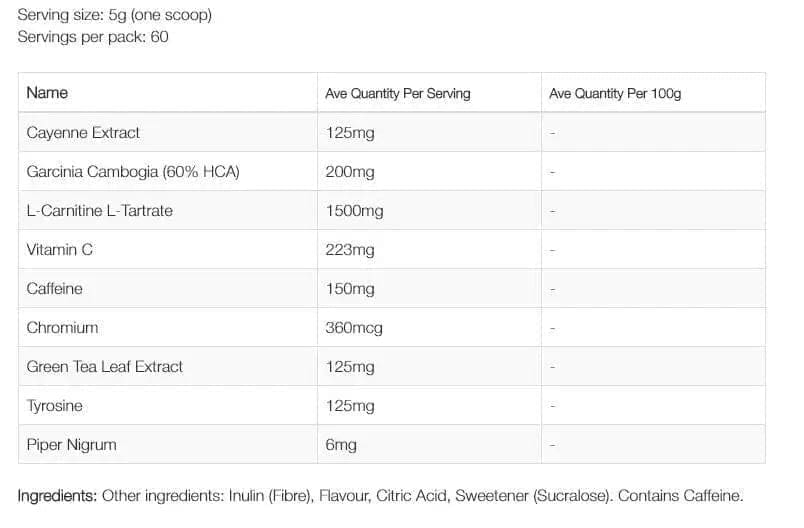Select the Caffeine row name

54,289
